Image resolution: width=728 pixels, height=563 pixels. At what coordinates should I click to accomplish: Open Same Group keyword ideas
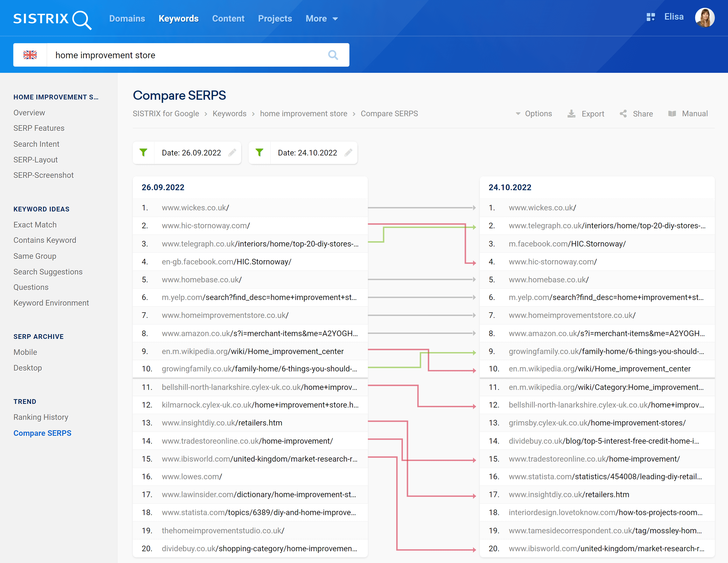[x=35, y=256]
